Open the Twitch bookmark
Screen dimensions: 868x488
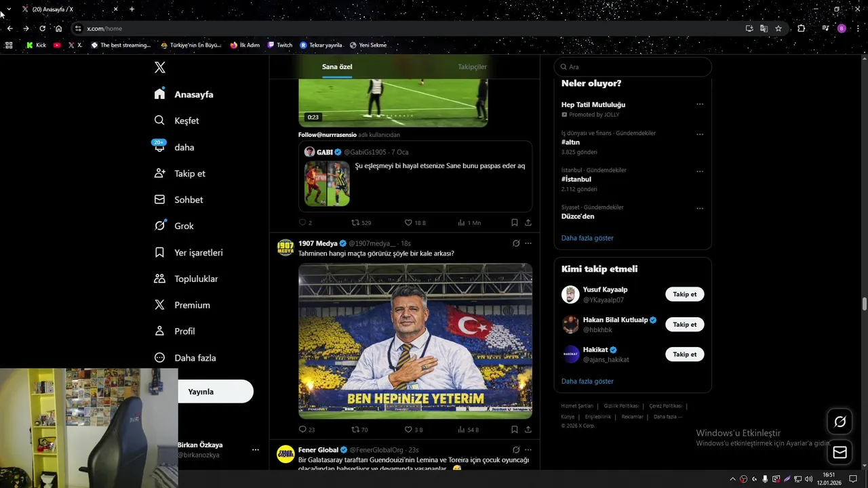[x=280, y=45]
